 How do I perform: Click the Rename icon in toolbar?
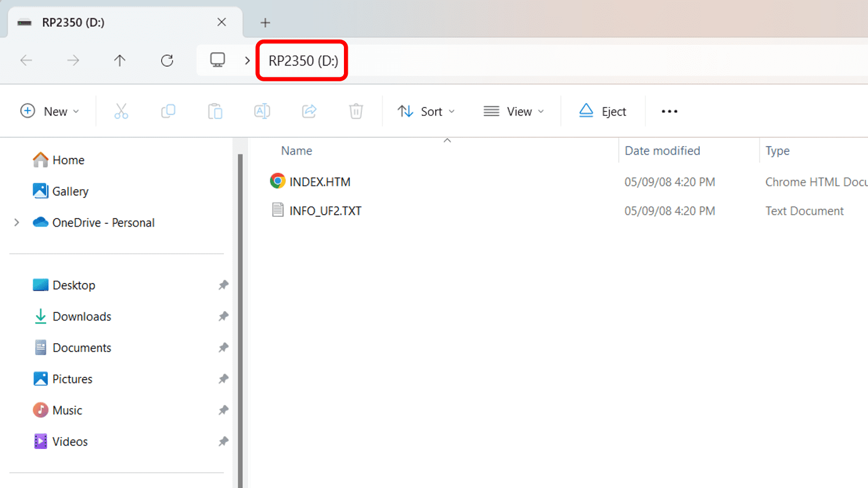[x=262, y=111]
